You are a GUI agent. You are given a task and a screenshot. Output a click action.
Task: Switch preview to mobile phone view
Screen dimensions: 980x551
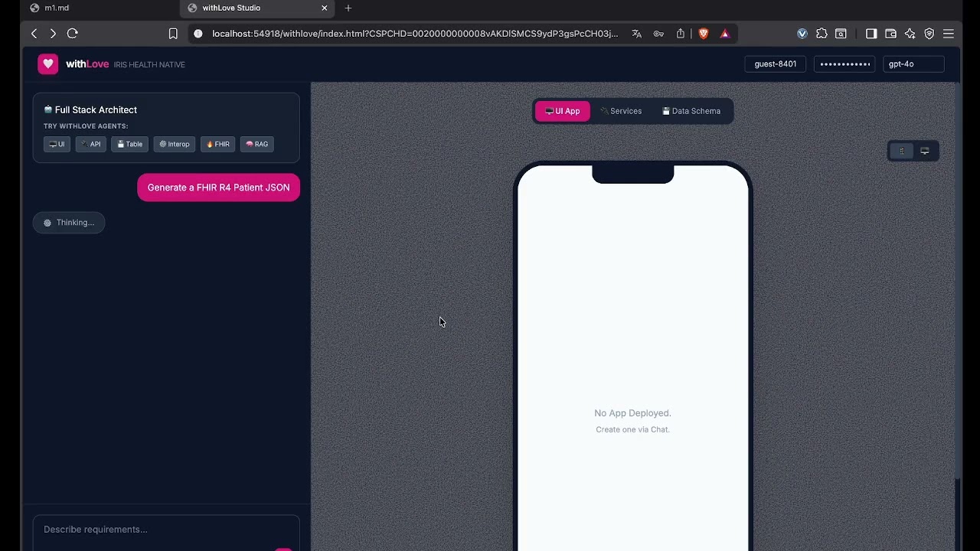click(x=901, y=152)
